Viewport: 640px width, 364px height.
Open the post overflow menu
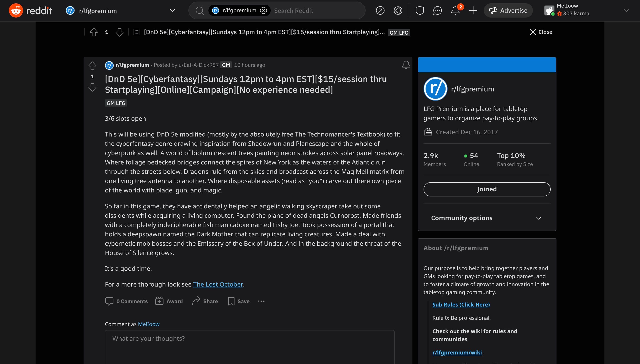pos(261,301)
